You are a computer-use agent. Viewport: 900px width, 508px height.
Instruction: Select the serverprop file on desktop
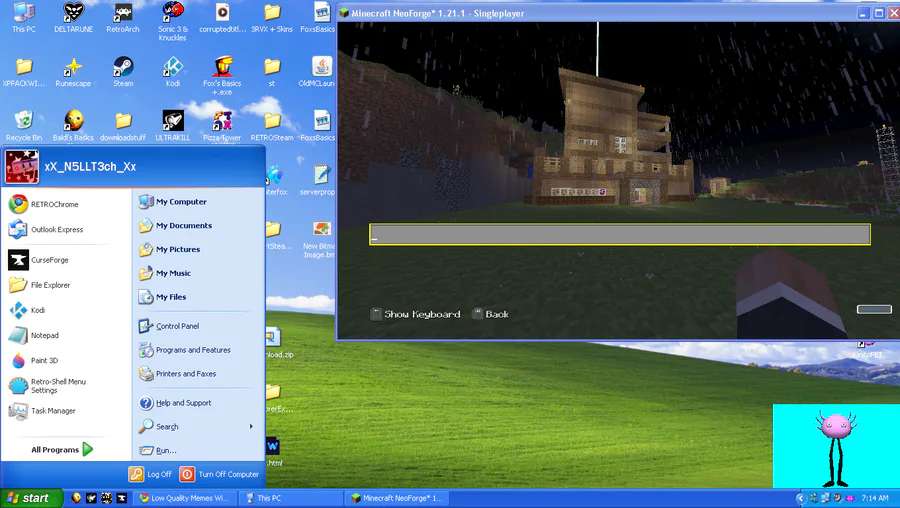[318, 180]
